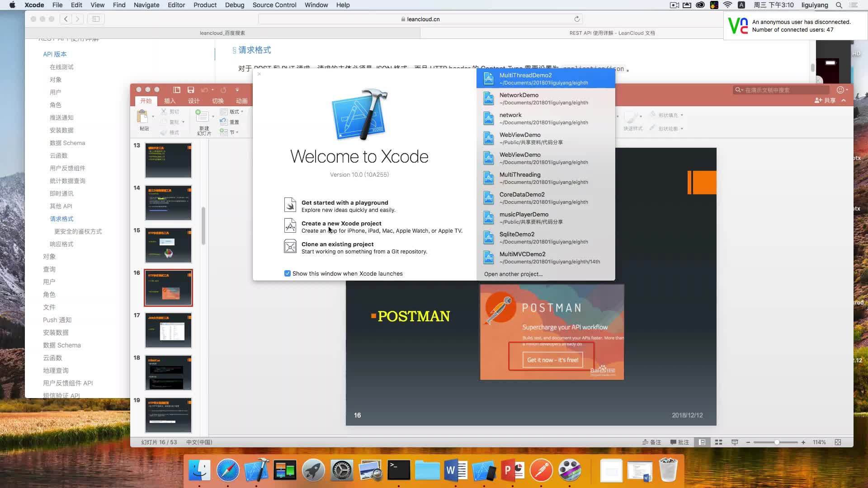868x488 pixels.
Task: Click the 快速样式 quick styles icon
Action: tap(631, 117)
